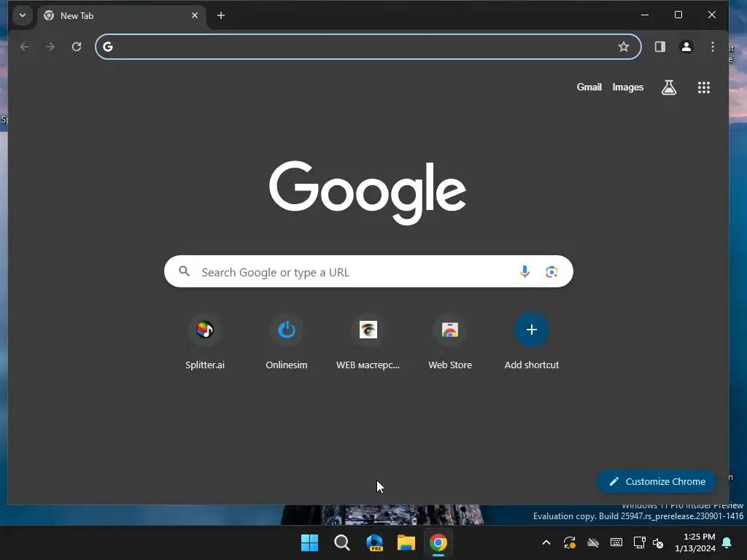This screenshot has height=560, width=747.
Task: Open the clock showing 1:25 PM
Action: click(x=694, y=542)
